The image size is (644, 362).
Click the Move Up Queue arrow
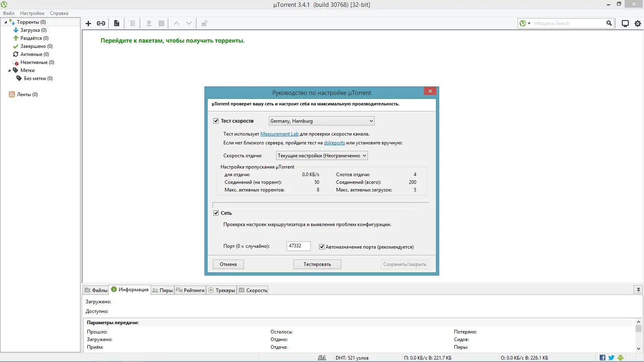176,23
